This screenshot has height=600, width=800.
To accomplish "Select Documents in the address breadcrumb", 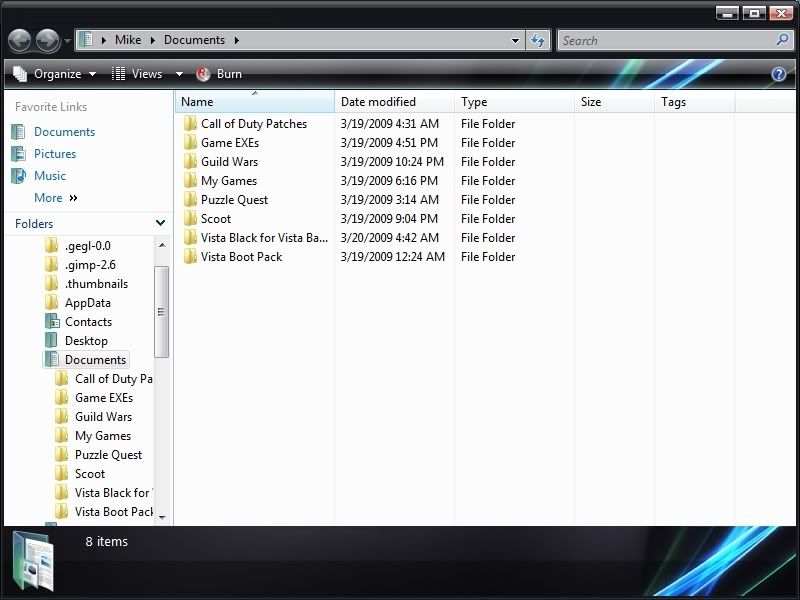I will [194, 40].
